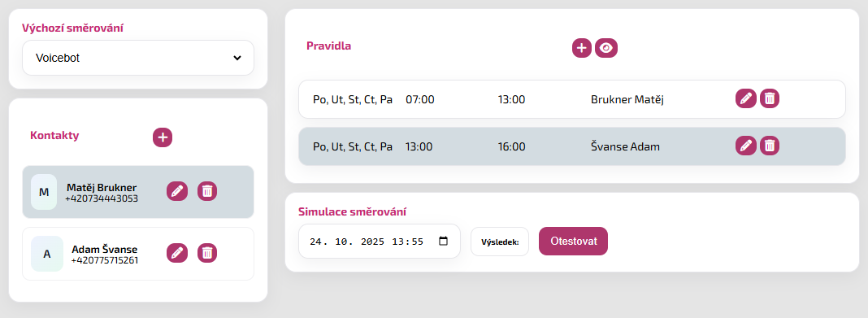Add a new rule in Pravidla

point(582,48)
